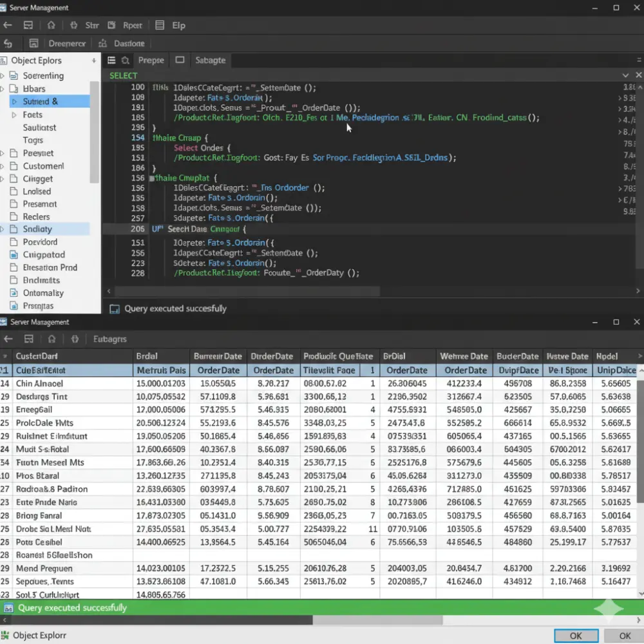The width and height of the screenshot is (644, 644).
Task: Switch to the 'Prepse' tab
Action: (x=151, y=59)
